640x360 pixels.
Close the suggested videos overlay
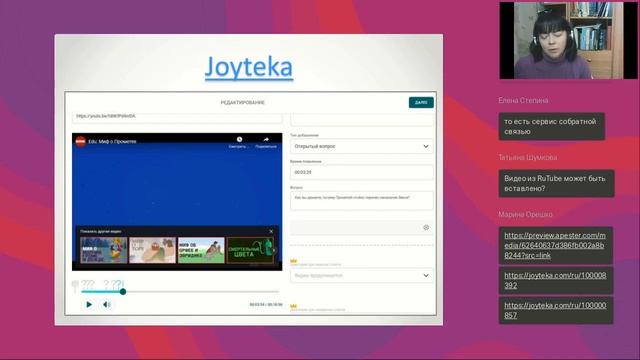[271, 231]
